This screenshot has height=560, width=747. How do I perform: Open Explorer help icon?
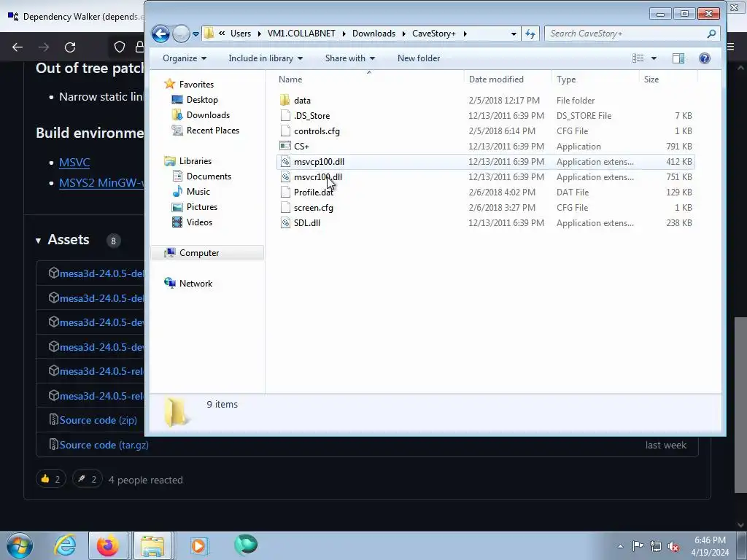pos(704,58)
